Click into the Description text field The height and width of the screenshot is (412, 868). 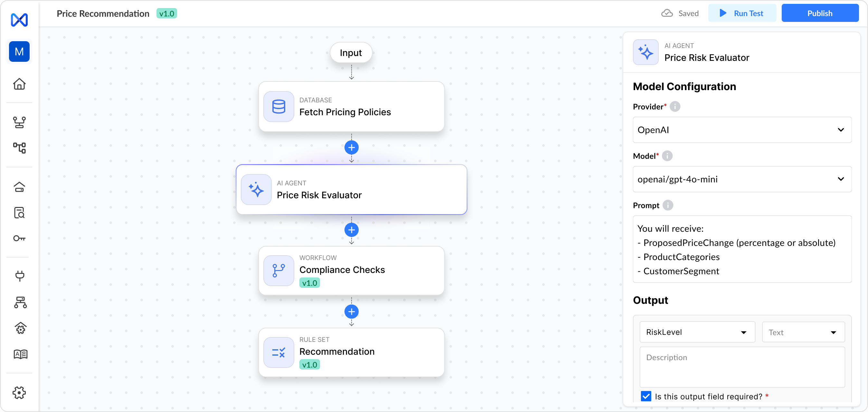[742, 367]
